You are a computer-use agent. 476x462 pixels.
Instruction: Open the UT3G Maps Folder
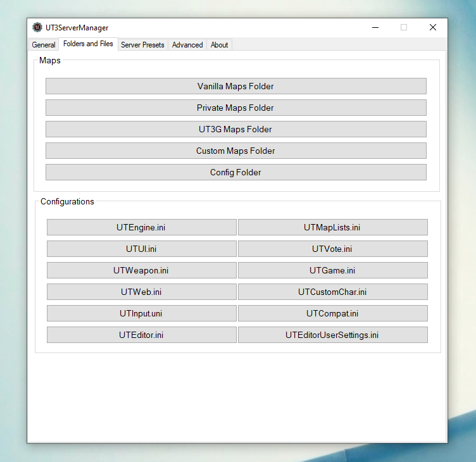pos(236,129)
